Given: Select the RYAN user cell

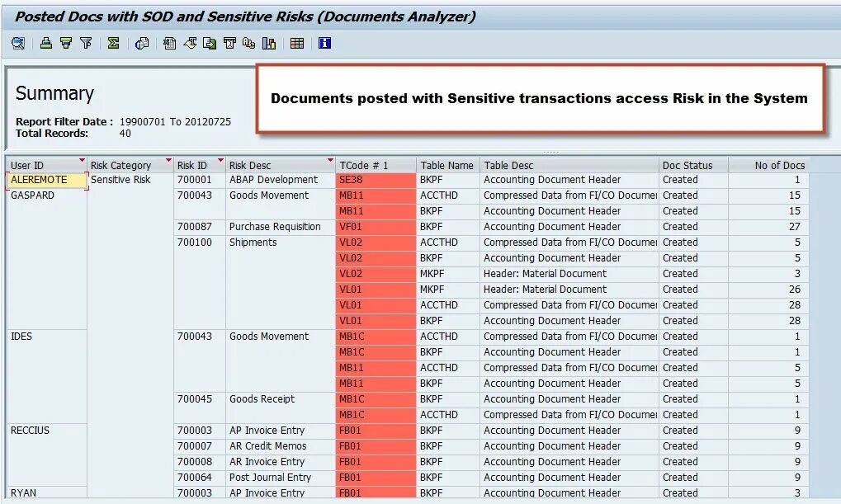Looking at the screenshot, I should [46, 492].
